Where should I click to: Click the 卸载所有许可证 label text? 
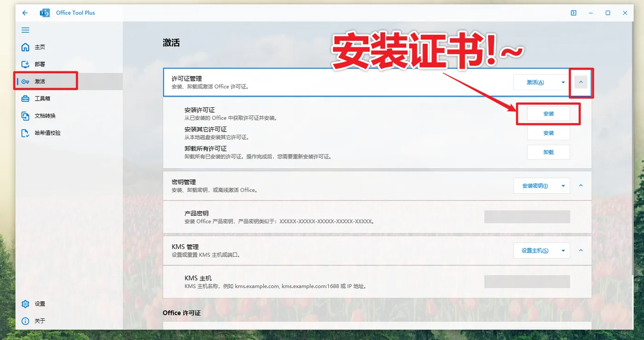206,149
